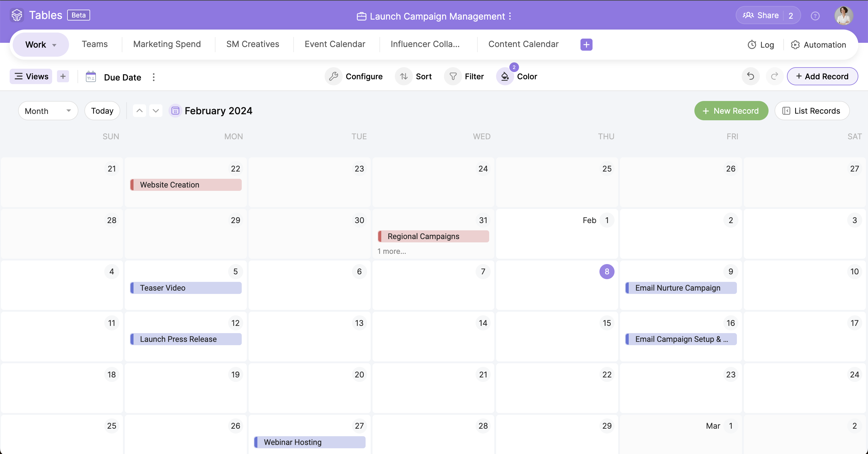Image resolution: width=868 pixels, height=454 pixels.
Task: Open the Views panel
Action: tap(31, 76)
